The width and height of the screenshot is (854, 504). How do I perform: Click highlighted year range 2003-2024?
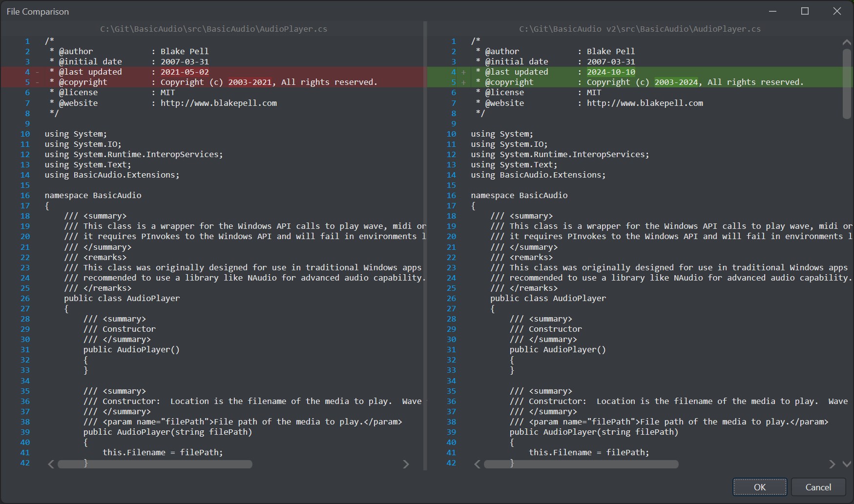click(x=676, y=82)
